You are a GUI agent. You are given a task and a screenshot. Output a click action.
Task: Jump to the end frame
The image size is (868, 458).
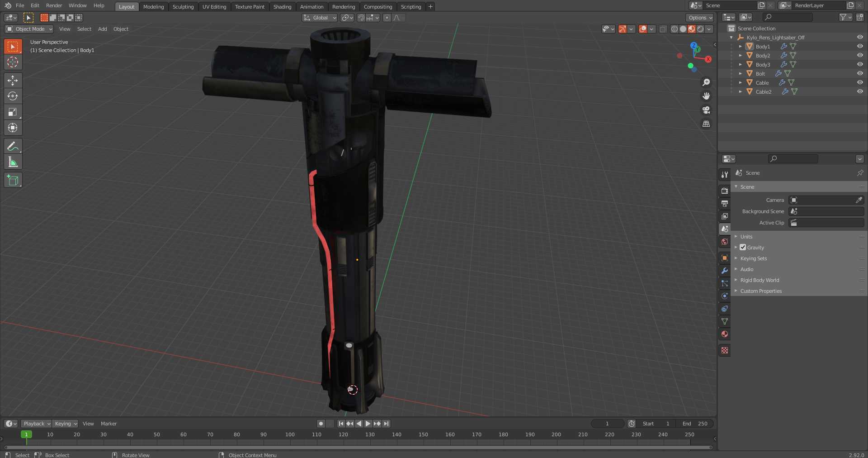[x=386, y=424]
